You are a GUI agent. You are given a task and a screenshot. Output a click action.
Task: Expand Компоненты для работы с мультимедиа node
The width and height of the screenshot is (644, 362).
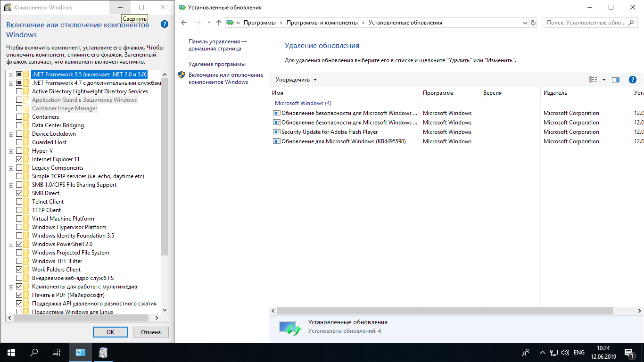click(11, 287)
